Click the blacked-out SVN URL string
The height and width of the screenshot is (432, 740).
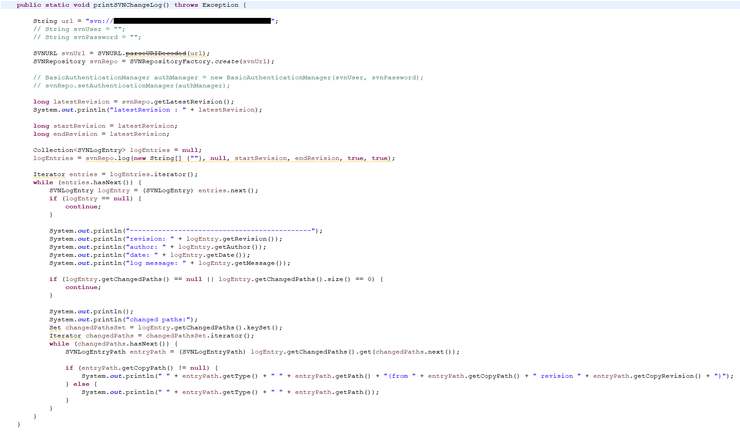coord(192,21)
